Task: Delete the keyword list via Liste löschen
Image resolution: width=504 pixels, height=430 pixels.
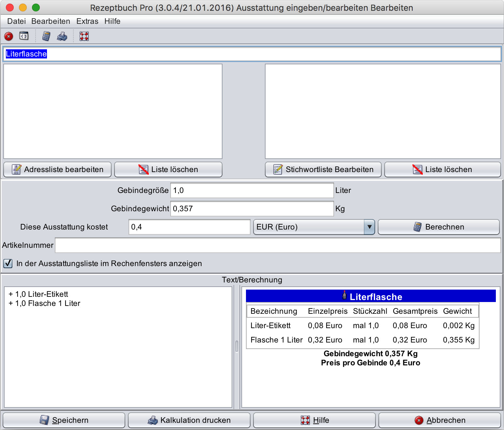Action: (x=442, y=169)
